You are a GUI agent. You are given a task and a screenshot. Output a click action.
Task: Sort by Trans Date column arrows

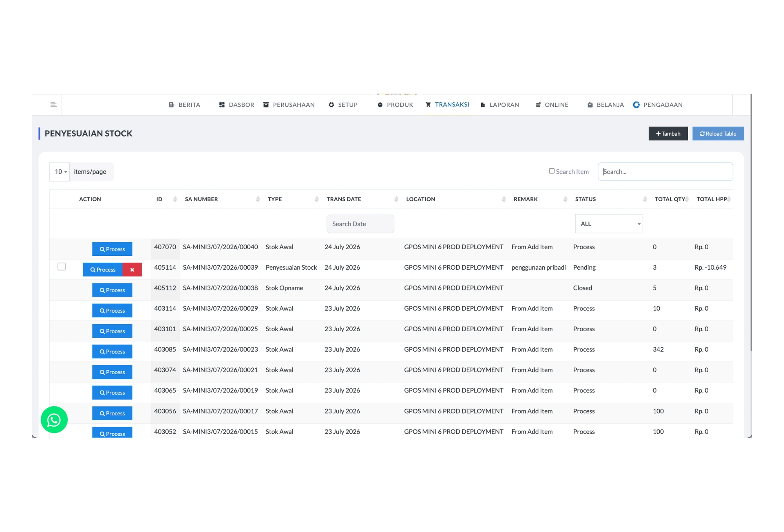click(396, 199)
